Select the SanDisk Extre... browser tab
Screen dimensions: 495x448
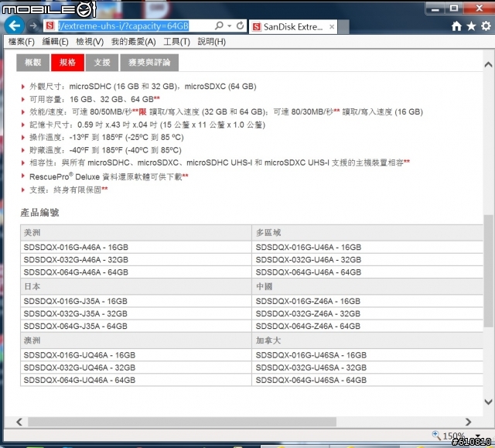[x=293, y=27]
